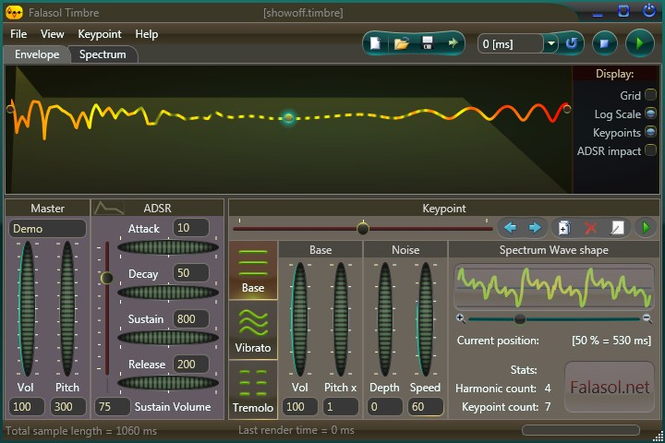Add a new keypoint copy icon
The width and height of the screenshot is (665, 443).
point(564,228)
